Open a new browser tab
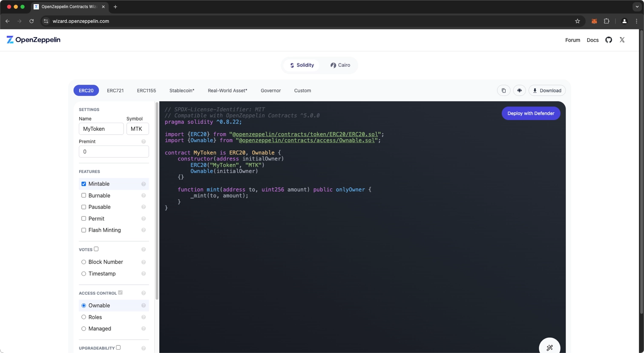 [115, 7]
